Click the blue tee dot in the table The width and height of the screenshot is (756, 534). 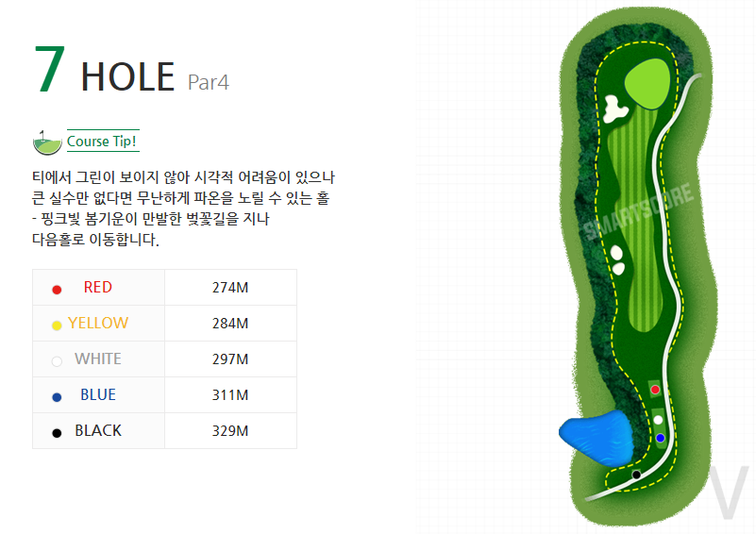[57, 396]
